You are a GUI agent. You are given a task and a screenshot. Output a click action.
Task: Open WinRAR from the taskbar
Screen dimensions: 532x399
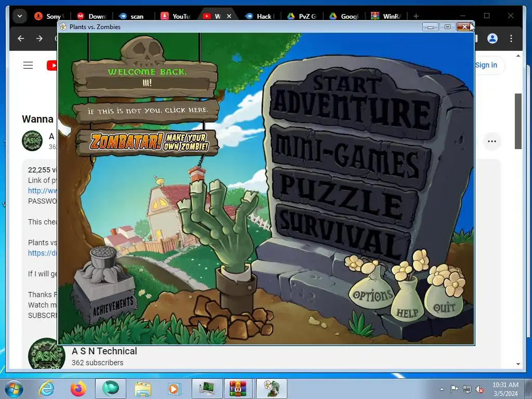coord(238,389)
